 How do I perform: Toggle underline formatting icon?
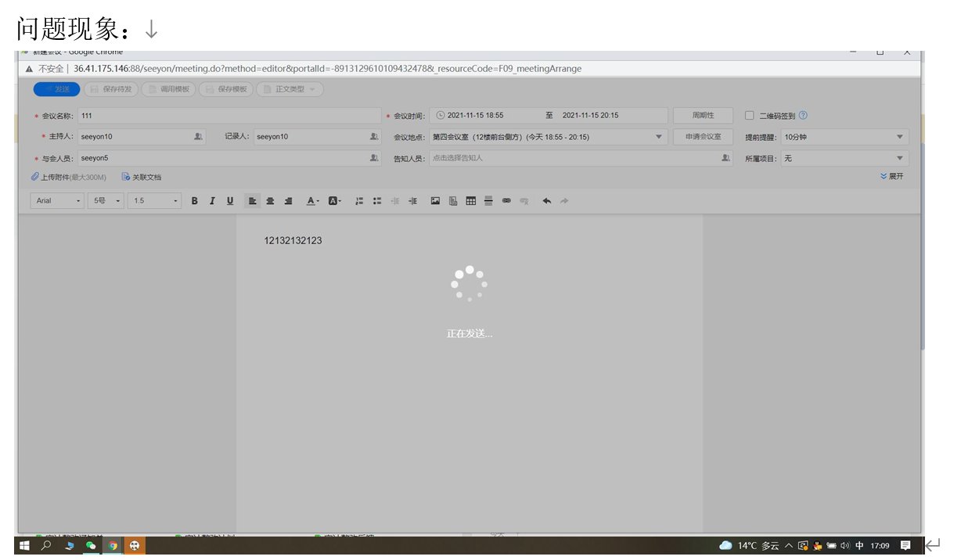(230, 201)
